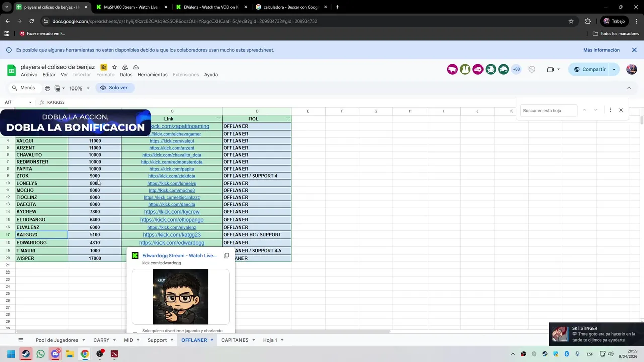Open Dota 2 from the taskbar

tap(114, 354)
